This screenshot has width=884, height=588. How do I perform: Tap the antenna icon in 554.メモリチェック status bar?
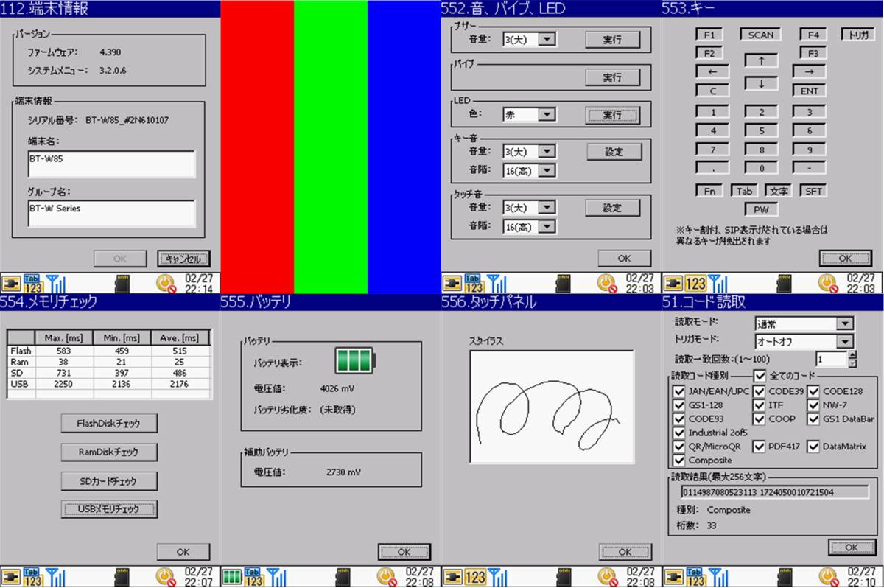pos(55,577)
